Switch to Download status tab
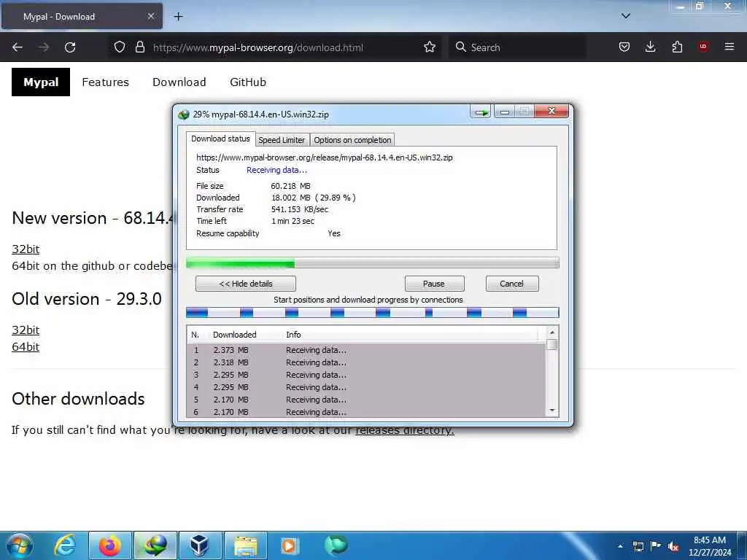This screenshot has height=560, width=747. click(220, 139)
